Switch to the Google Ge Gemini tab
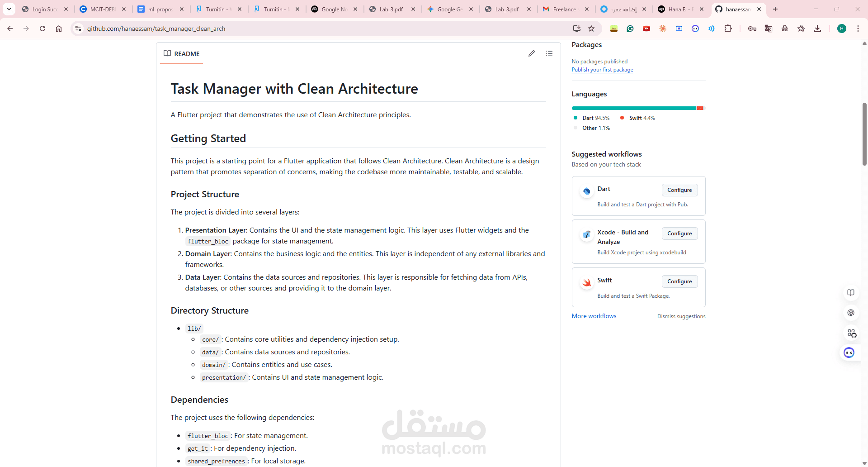 pyautogui.click(x=450, y=9)
